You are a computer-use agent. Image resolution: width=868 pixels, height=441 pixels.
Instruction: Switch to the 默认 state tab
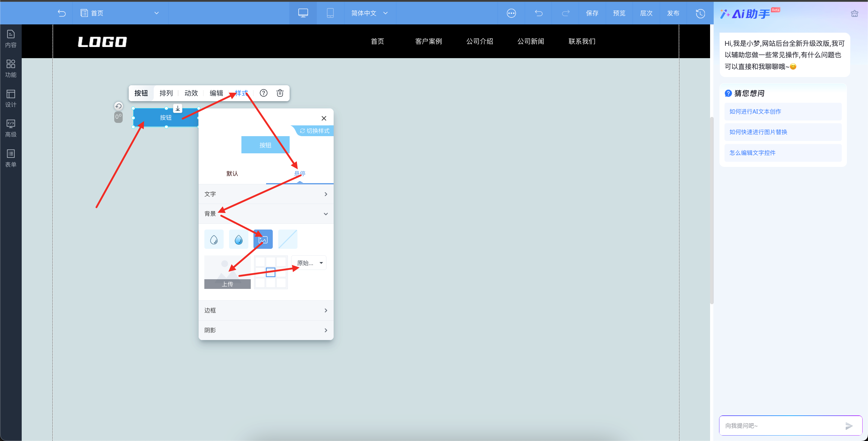pyautogui.click(x=232, y=174)
